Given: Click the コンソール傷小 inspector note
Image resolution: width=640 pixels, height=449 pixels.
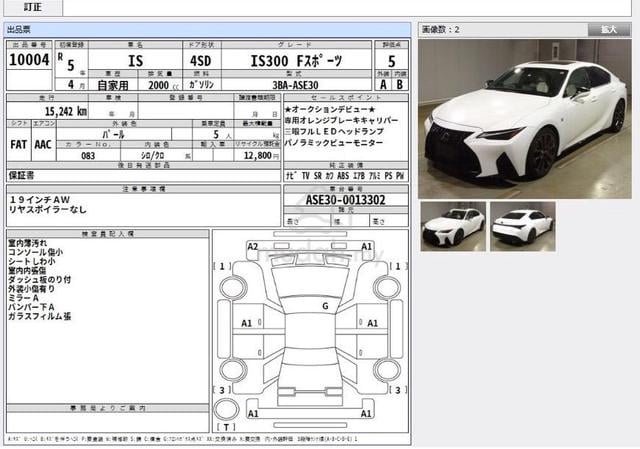Looking at the screenshot, I should tap(36, 252).
